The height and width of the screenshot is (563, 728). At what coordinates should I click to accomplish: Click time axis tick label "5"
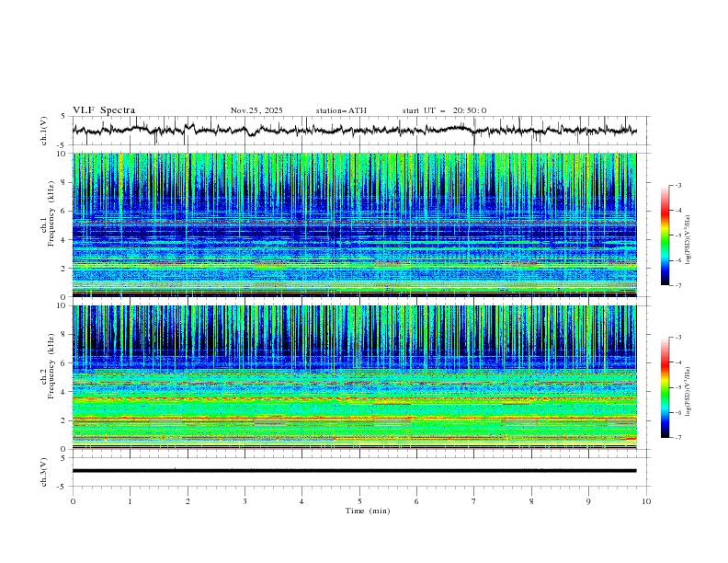[x=359, y=501]
